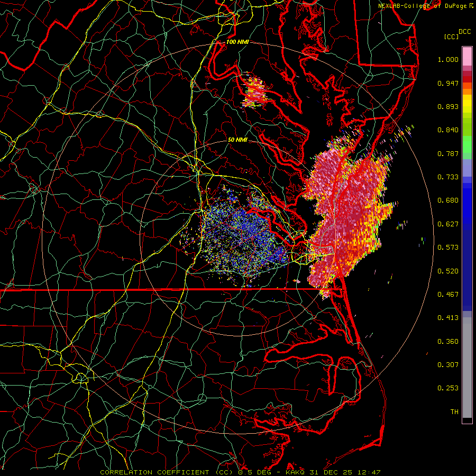Select the 0.573 legend value
This screenshot has height=476, width=476.
tap(448, 248)
